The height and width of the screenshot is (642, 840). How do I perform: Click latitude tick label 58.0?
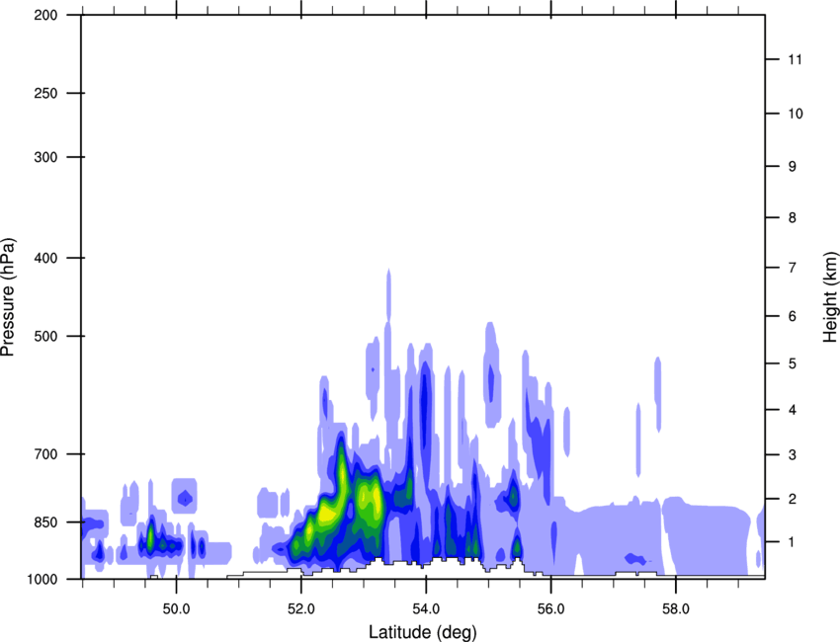click(676, 609)
